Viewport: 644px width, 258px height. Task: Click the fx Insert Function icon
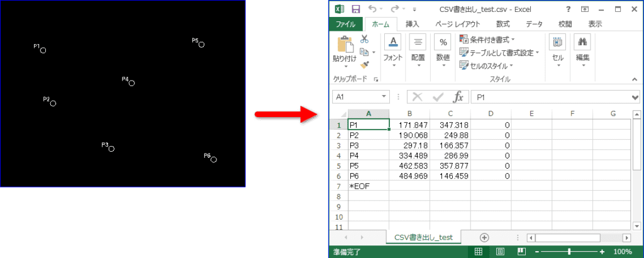(x=458, y=97)
